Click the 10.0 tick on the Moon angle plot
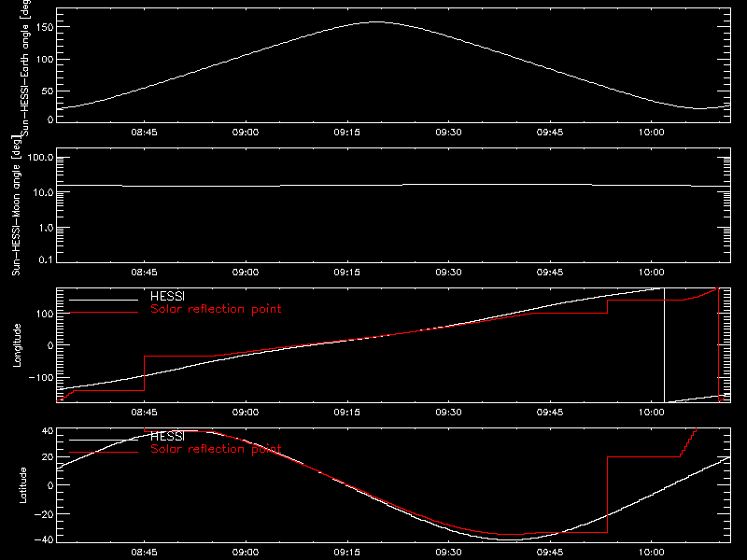This screenshot has width=747, height=560. tap(43, 193)
